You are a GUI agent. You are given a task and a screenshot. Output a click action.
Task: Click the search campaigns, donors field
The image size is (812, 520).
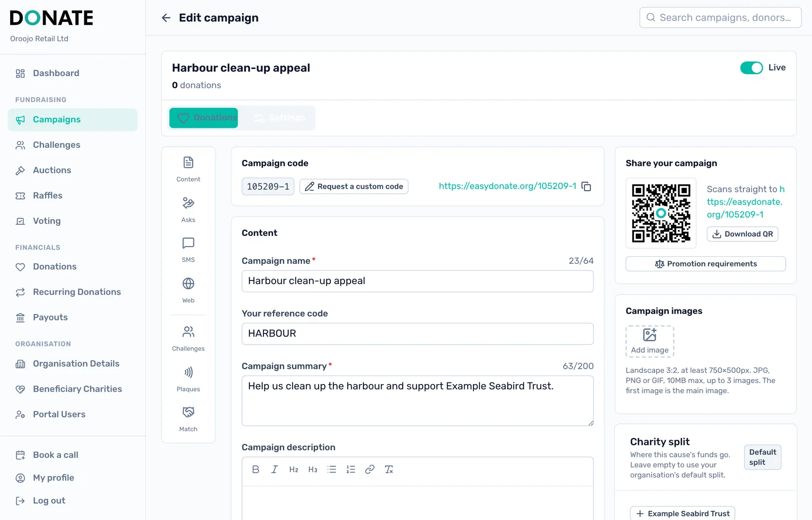click(x=720, y=18)
